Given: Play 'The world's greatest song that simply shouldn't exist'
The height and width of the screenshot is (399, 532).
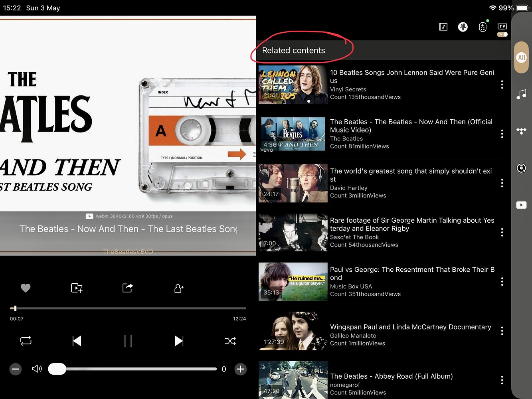Looking at the screenshot, I should coord(411,175).
